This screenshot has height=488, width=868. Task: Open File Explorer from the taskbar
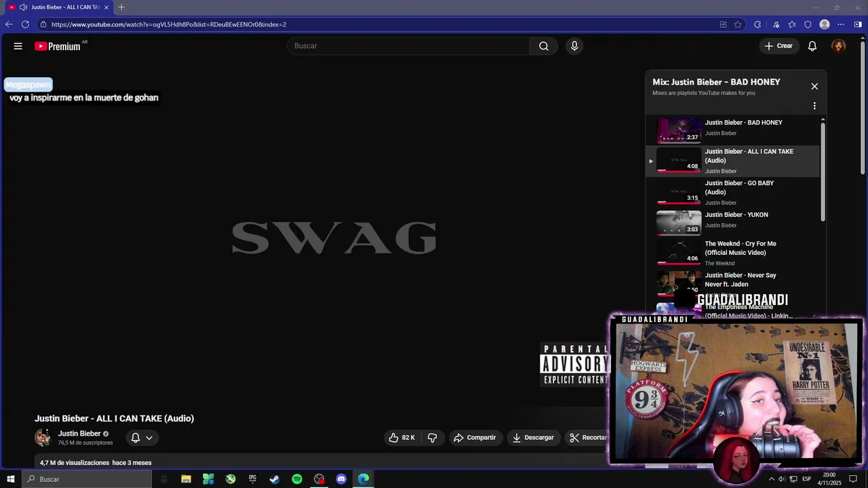186,479
